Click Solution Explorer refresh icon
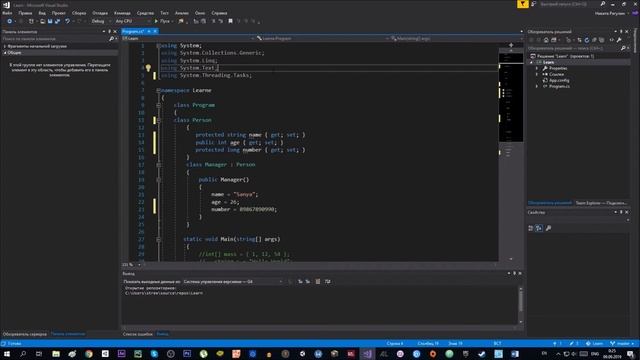 coord(587,40)
